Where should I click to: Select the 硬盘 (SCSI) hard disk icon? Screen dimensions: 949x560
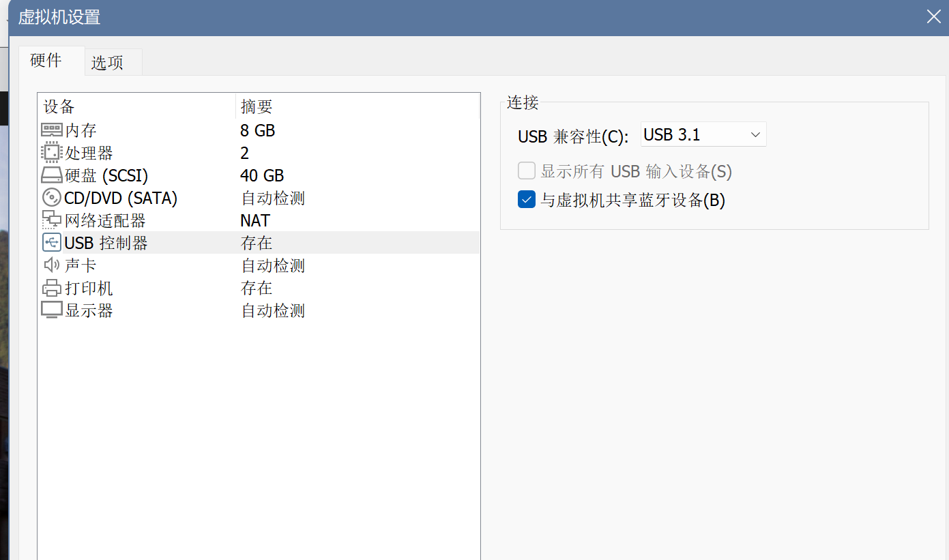click(x=51, y=175)
